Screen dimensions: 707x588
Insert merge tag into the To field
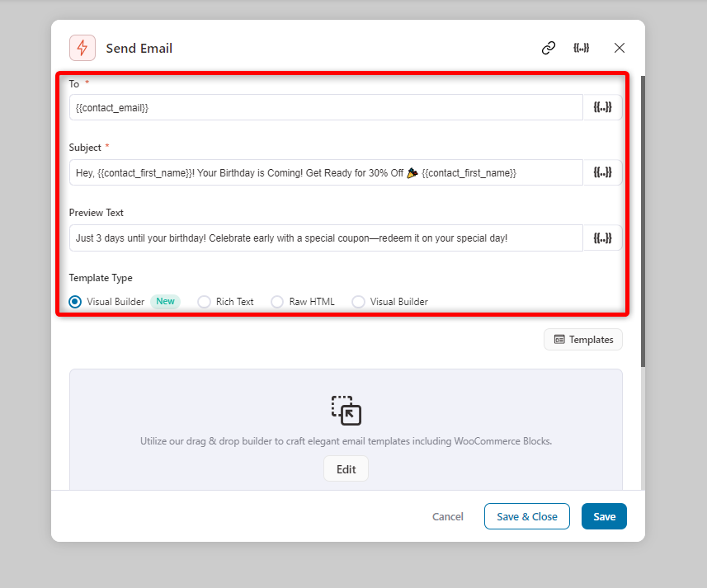pyautogui.click(x=602, y=107)
